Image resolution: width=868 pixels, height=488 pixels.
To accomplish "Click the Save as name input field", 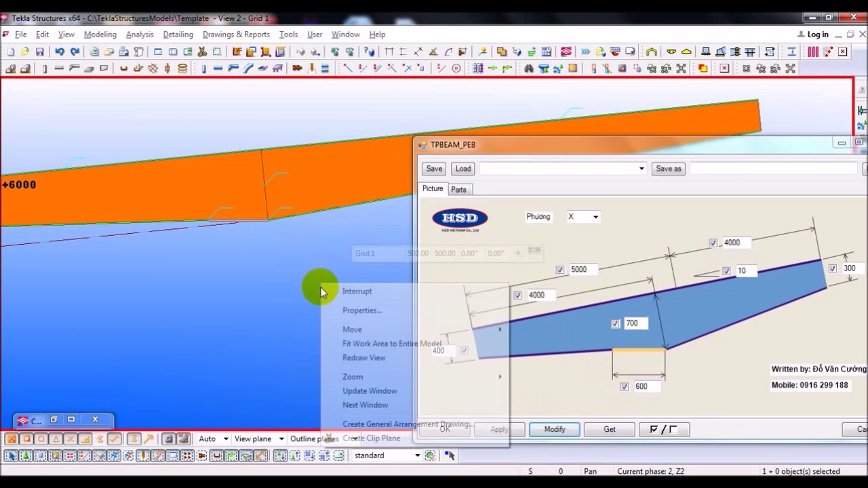I will [x=774, y=169].
